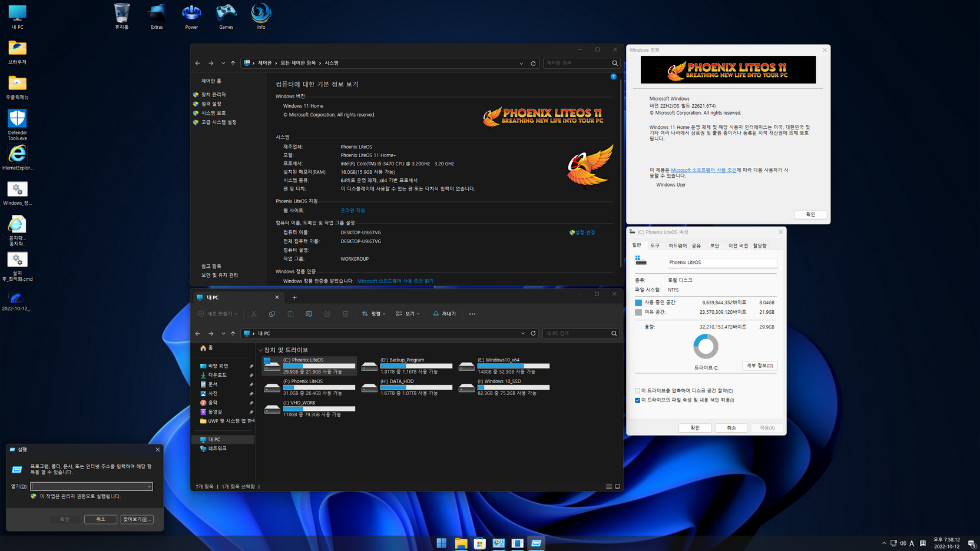The image size is (980, 551).
Task: Select 네트워크 in navigation pane
Action: click(x=217, y=449)
